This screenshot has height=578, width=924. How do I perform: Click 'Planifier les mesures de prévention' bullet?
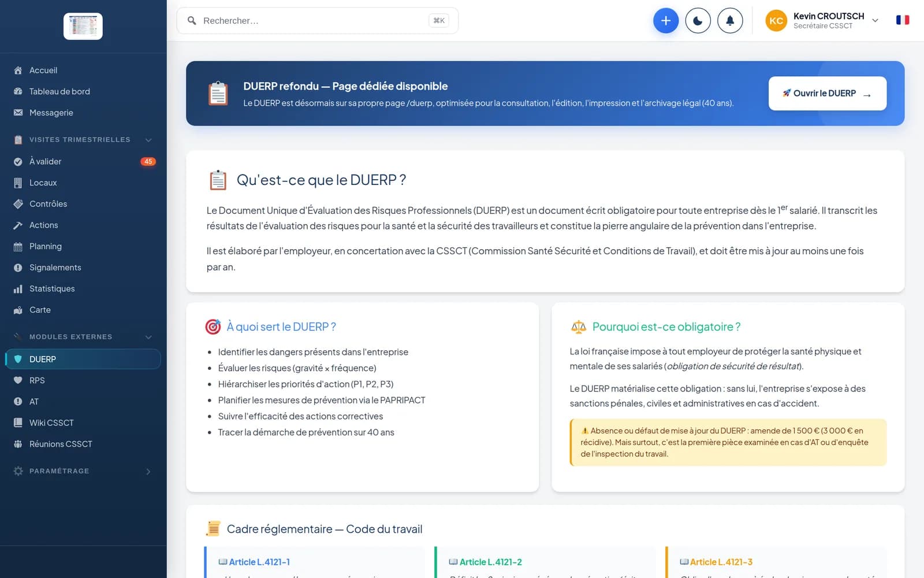[322, 400]
